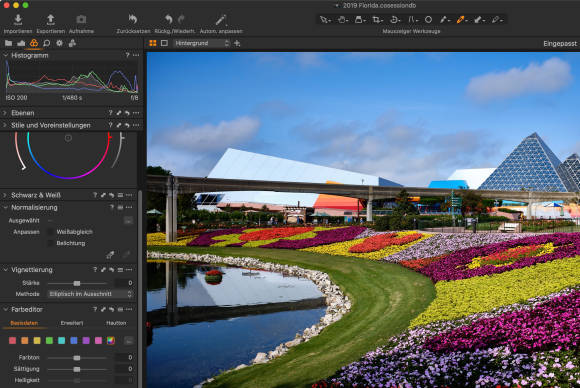Open the Library folder tool tab
Screen dimensions: 580x388
(x=8, y=43)
